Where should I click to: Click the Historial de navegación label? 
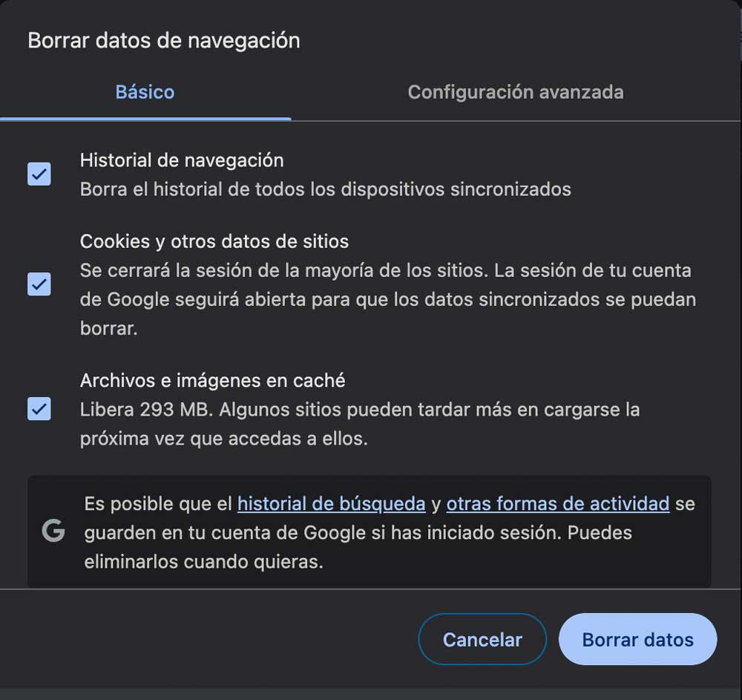coord(182,160)
